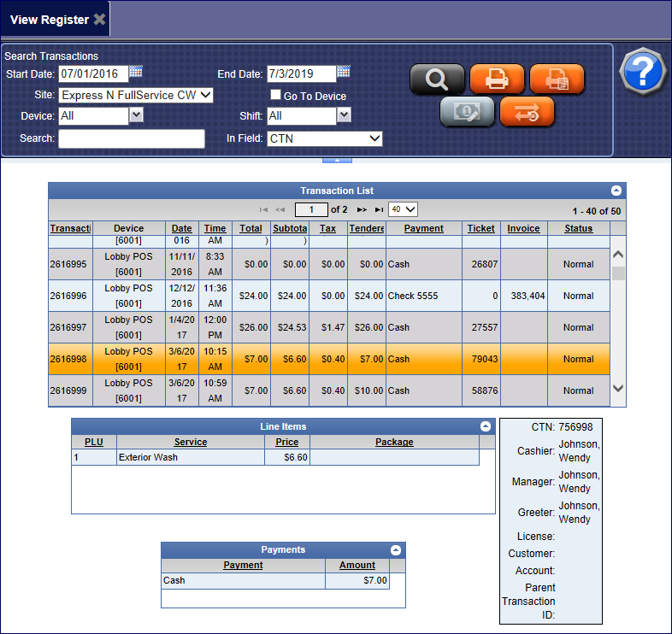Viewport: 672px width, 634px height.
Task: Go to next page of transactions
Action: (x=362, y=209)
